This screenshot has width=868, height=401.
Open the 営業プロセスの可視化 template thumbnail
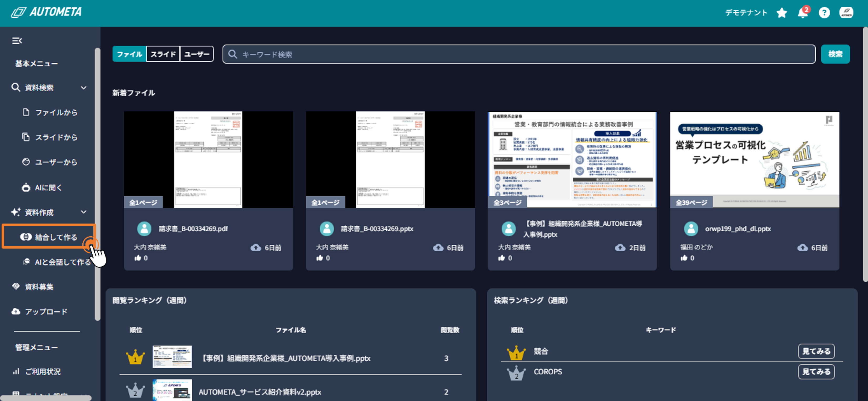pos(754,160)
